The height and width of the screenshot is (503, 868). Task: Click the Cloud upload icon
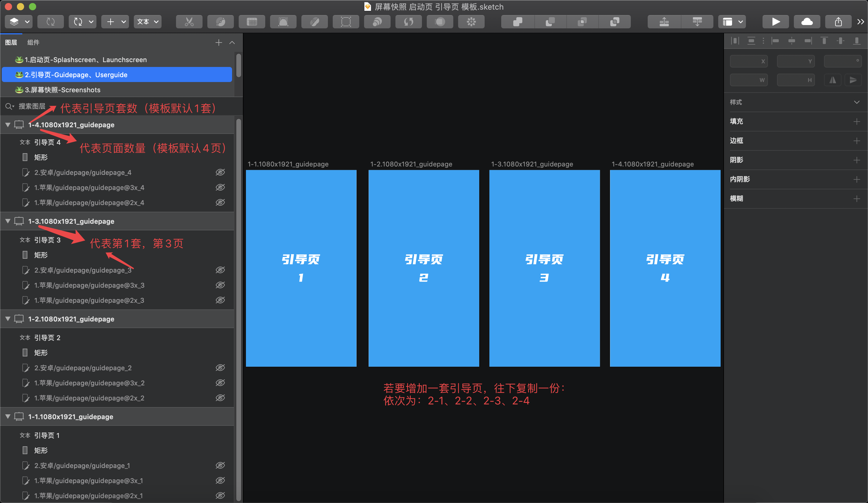(807, 22)
